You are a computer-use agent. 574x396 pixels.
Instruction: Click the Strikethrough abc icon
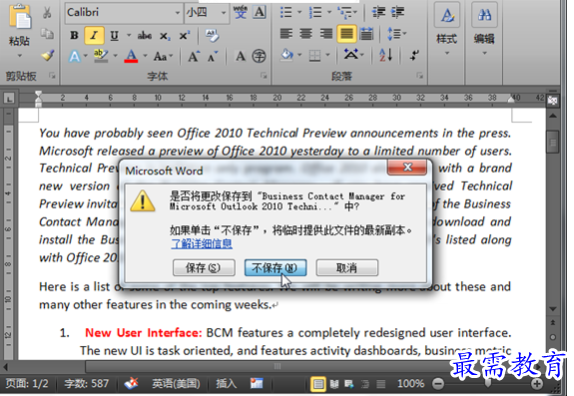[x=145, y=36]
